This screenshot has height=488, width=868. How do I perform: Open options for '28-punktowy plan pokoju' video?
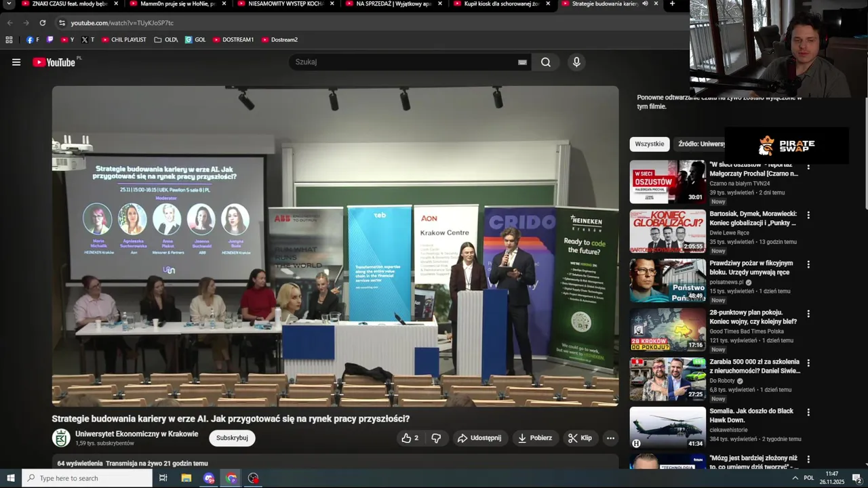click(x=808, y=314)
